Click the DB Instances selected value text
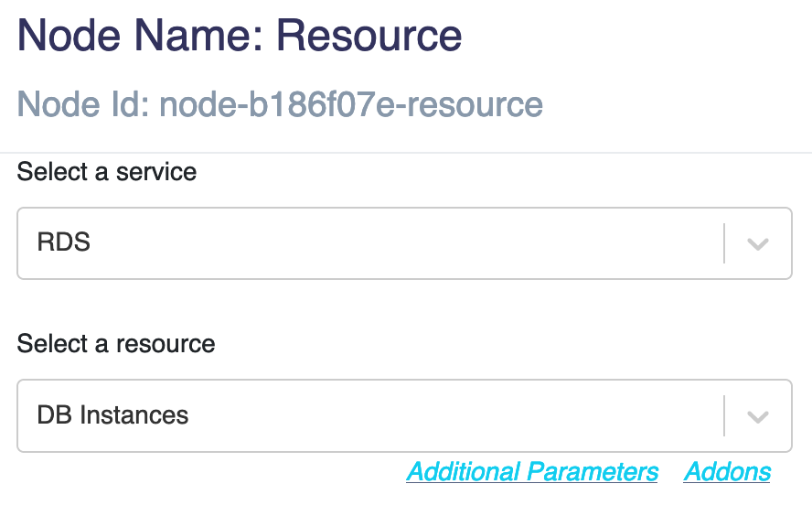Image resolution: width=812 pixels, height=516 pixels. coord(112,415)
